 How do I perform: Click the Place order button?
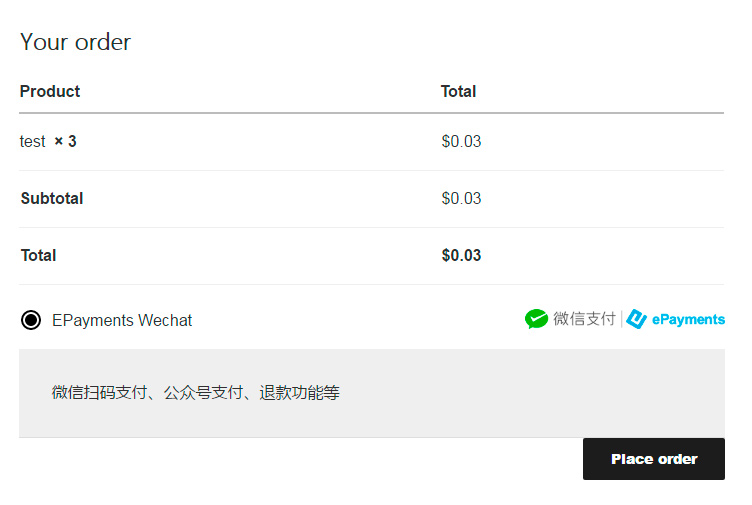[x=654, y=459]
